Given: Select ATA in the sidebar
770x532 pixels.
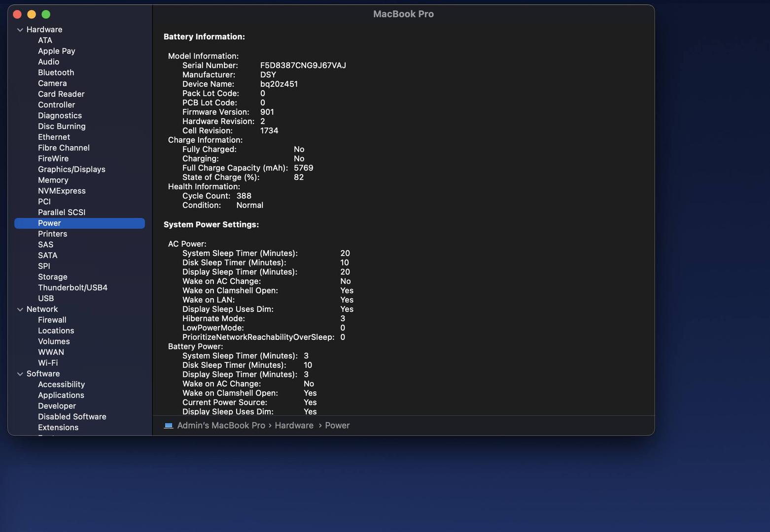Looking at the screenshot, I should 45,40.
